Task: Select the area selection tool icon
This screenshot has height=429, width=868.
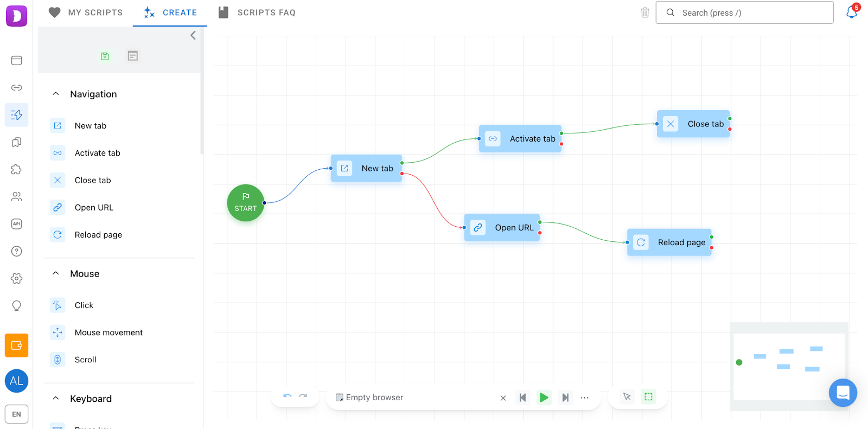Action: [648, 397]
